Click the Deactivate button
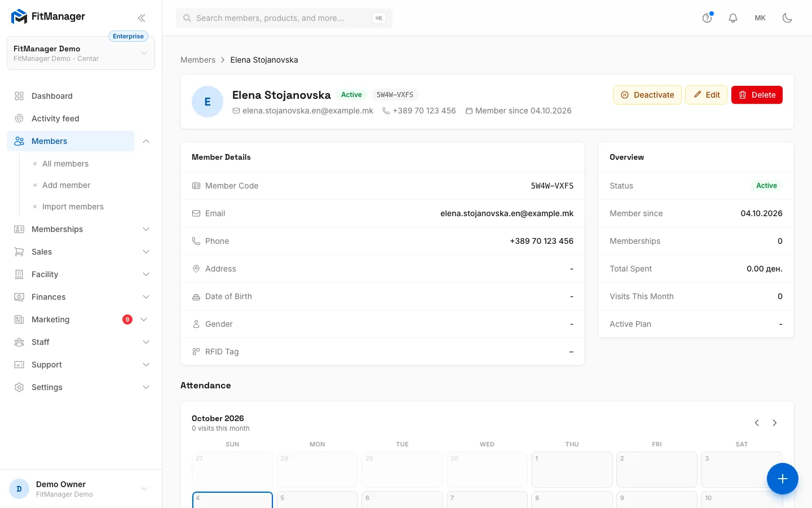 pos(647,95)
